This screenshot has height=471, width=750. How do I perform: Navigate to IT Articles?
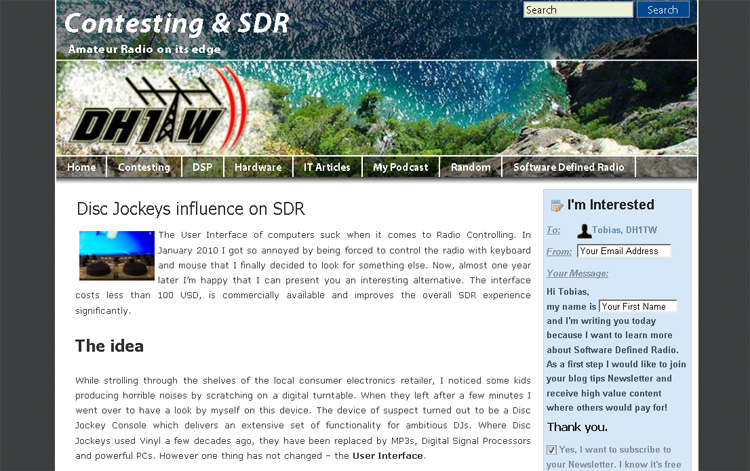[327, 168]
